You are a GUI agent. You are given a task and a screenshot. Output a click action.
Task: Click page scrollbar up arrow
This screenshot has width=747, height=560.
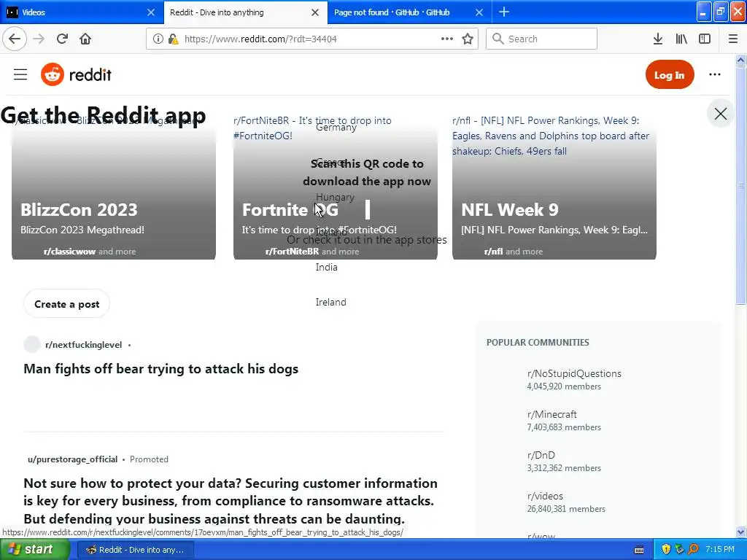pyautogui.click(x=740, y=60)
